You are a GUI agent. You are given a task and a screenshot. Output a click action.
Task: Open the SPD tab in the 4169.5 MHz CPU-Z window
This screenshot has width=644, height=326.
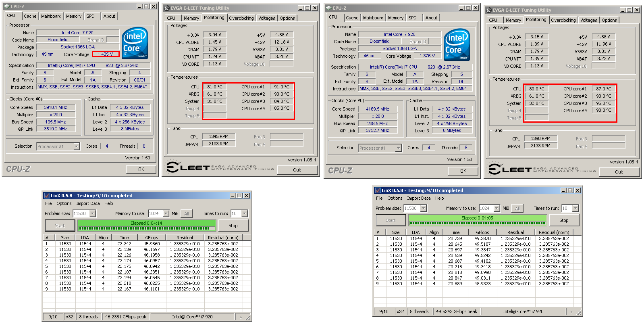tap(412, 18)
